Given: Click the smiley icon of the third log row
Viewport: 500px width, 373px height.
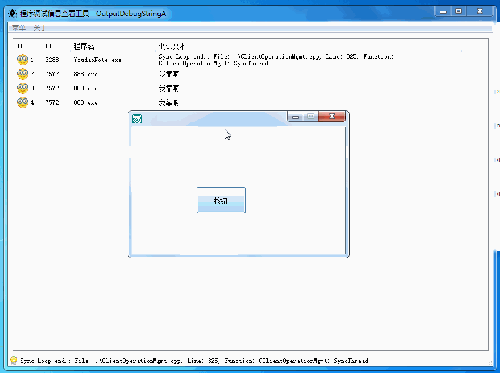Looking at the screenshot, I should pos(22,88).
